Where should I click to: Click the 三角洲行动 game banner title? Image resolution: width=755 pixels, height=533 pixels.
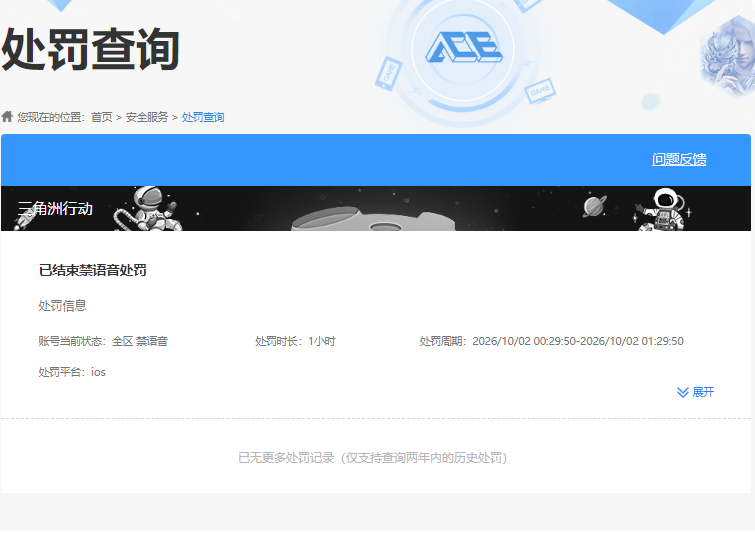click(55, 208)
